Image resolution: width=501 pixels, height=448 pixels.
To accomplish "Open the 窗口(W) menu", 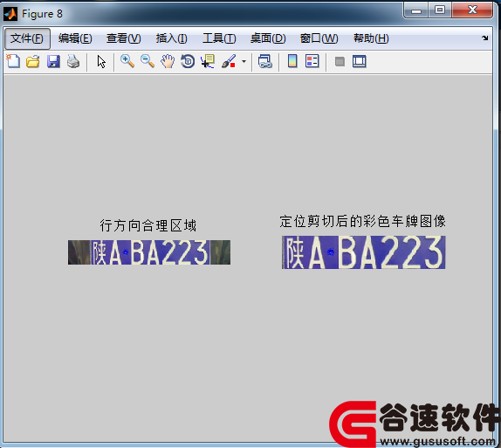I will click(x=319, y=38).
